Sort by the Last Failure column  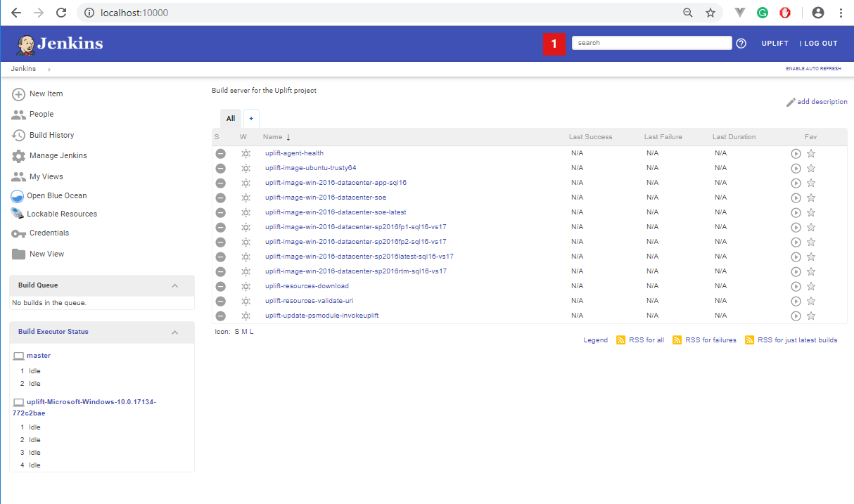pos(663,137)
